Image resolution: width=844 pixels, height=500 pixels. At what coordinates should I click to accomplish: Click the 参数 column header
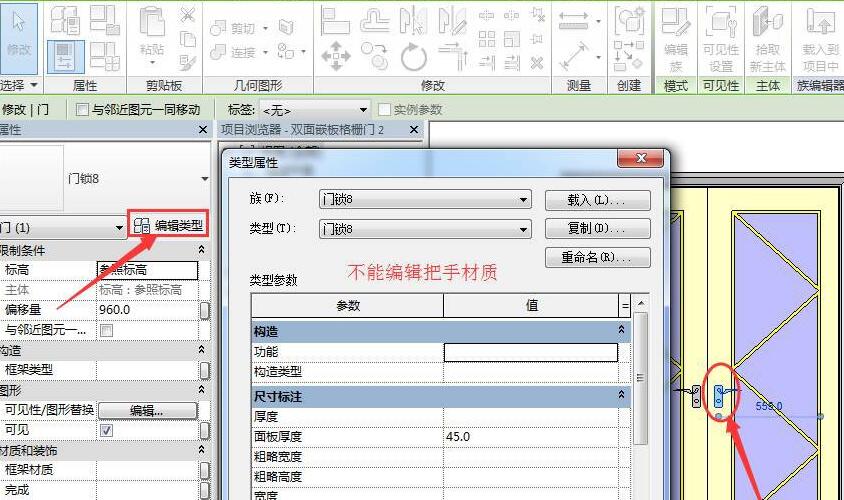348,306
